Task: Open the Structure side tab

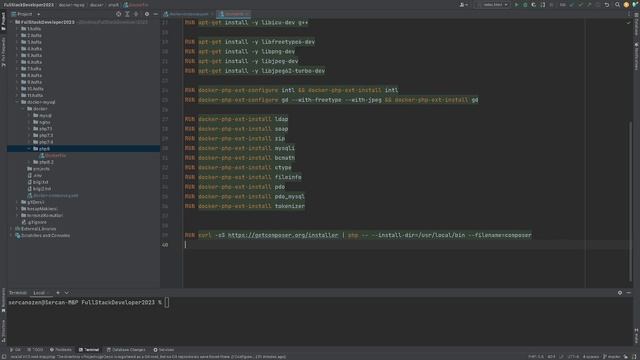Action: click(3, 330)
